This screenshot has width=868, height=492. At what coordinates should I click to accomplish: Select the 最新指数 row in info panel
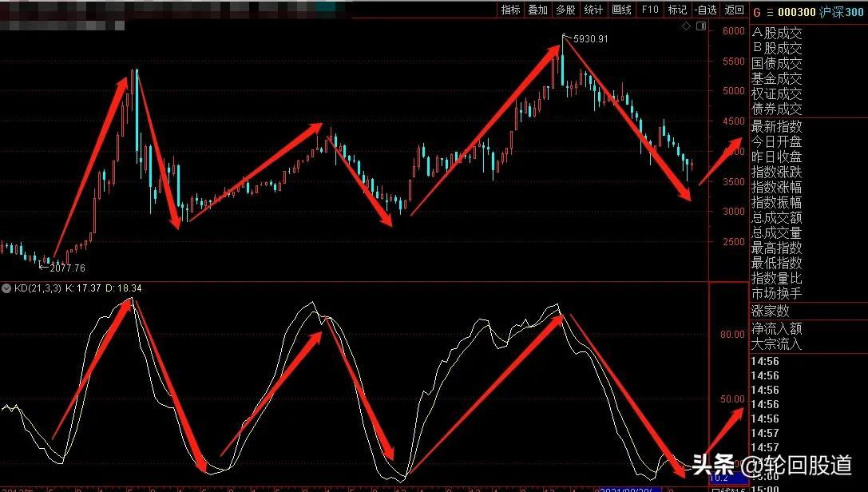pyautogui.click(x=776, y=126)
